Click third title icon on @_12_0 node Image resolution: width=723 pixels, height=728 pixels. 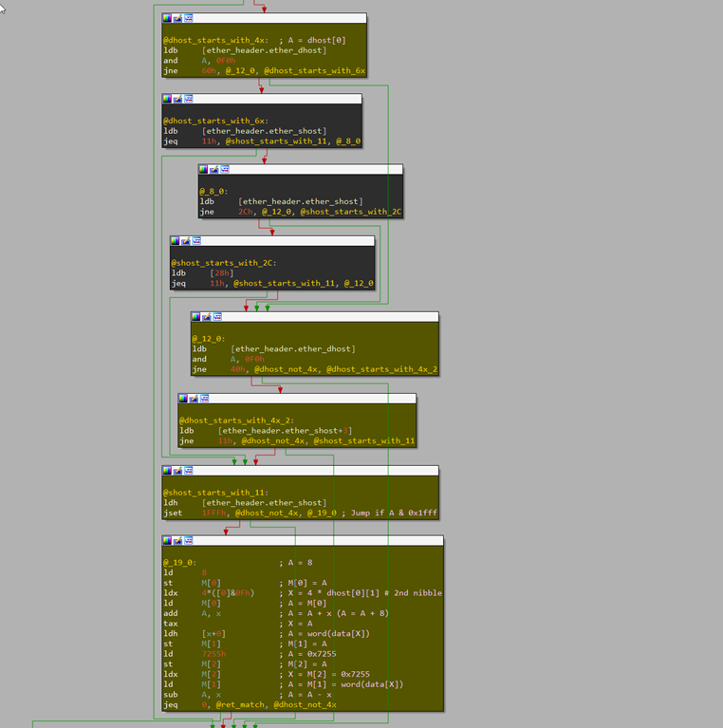pyautogui.click(x=217, y=317)
